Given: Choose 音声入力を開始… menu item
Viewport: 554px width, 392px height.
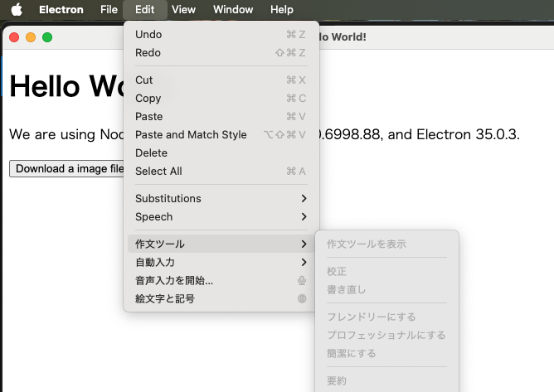Looking at the screenshot, I should (x=221, y=280).
